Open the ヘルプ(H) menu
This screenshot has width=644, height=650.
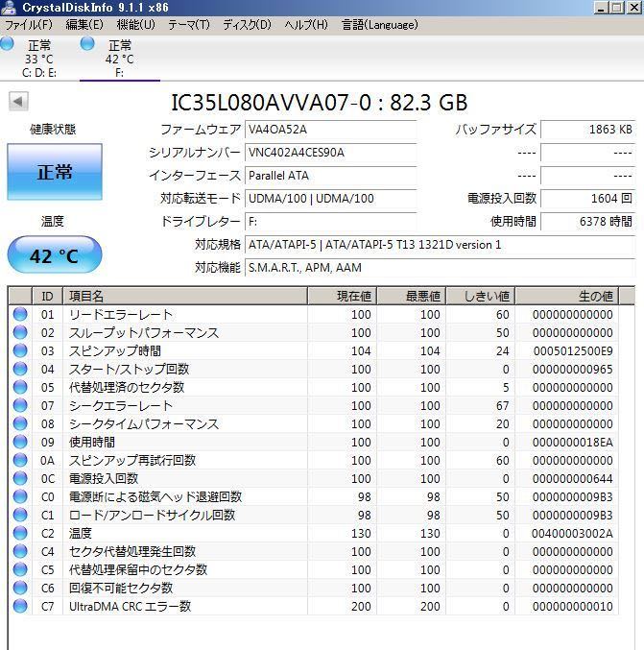(306, 25)
